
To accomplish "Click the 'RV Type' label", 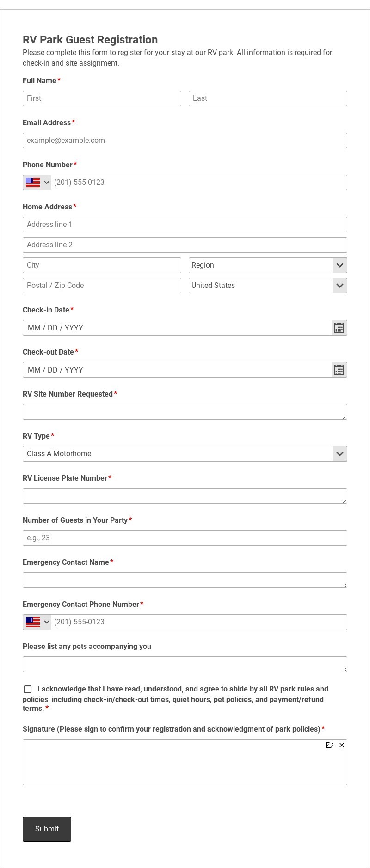I will click(36, 436).
